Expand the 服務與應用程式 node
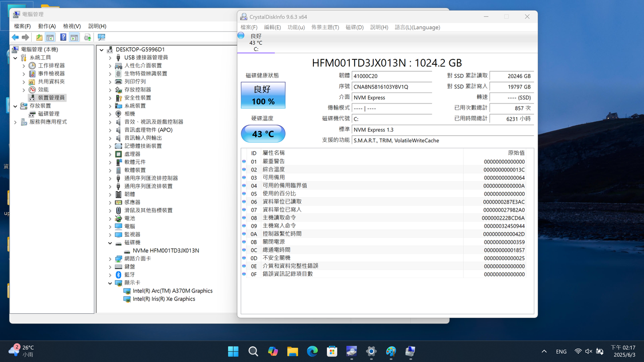 click(15, 122)
